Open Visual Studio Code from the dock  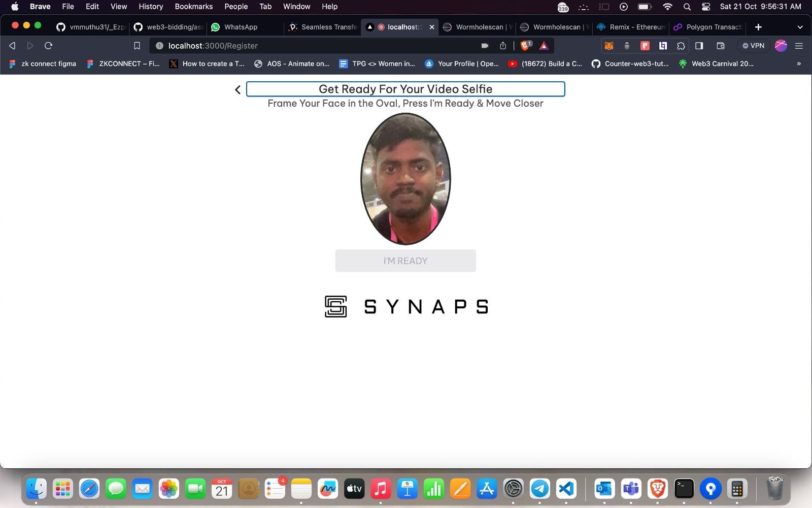click(x=566, y=489)
